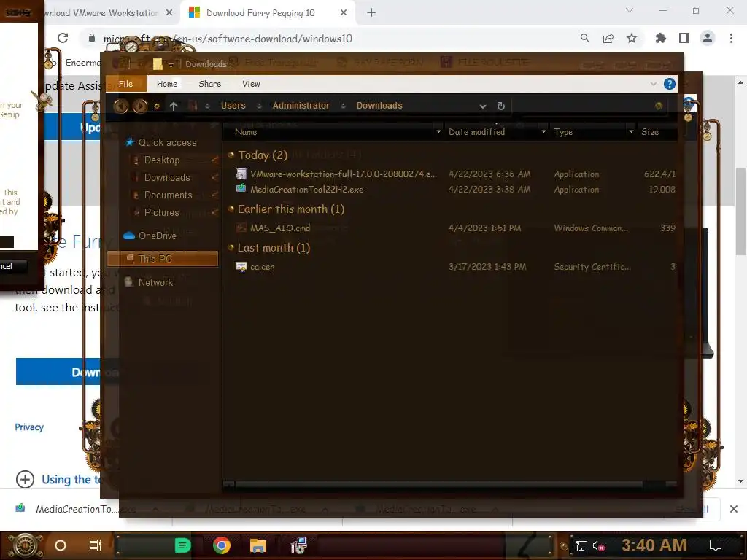
Task: Refresh the Downloads folder view
Action: (x=500, y=106)
